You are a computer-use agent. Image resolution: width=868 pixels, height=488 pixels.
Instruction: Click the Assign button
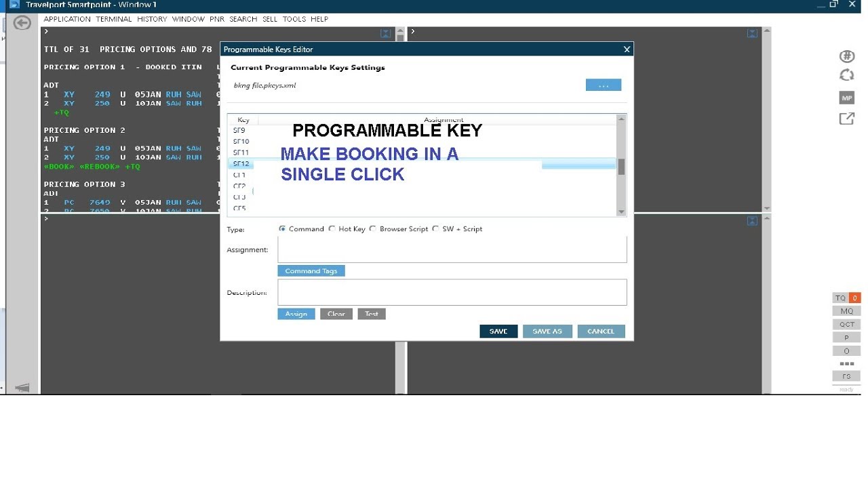[296, 314]
